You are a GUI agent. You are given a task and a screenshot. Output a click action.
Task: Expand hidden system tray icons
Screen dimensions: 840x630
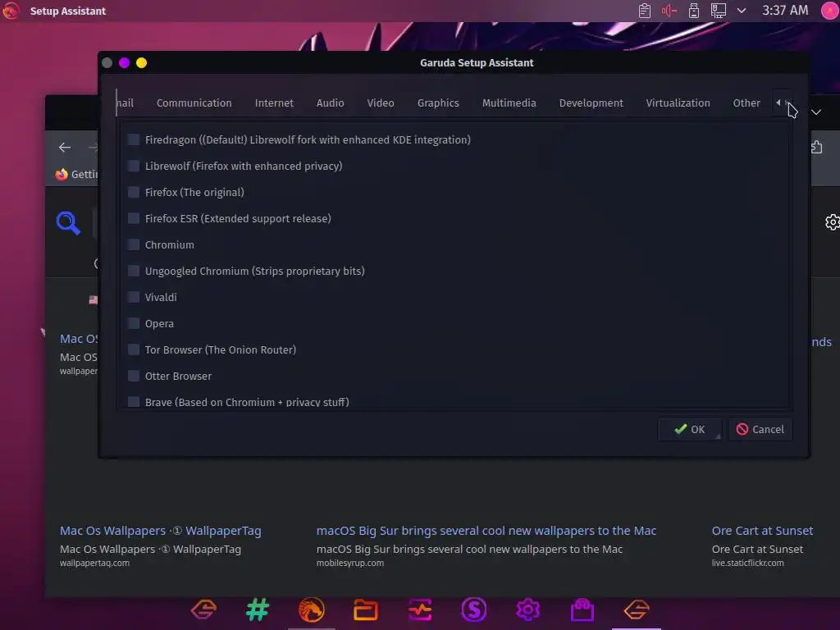[x=742, y=11]
